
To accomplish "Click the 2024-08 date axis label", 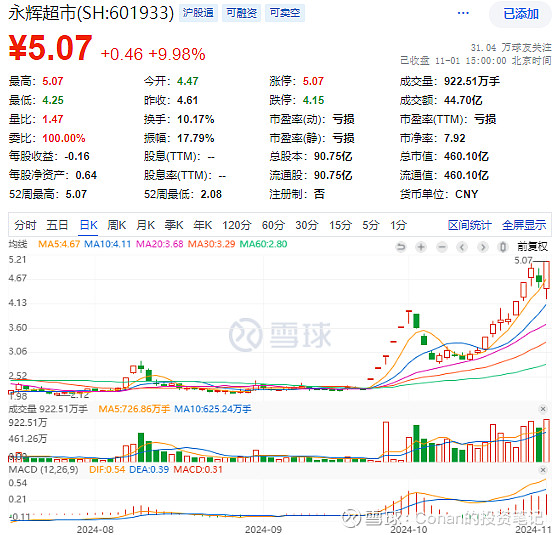I will [x=95, y=529].
